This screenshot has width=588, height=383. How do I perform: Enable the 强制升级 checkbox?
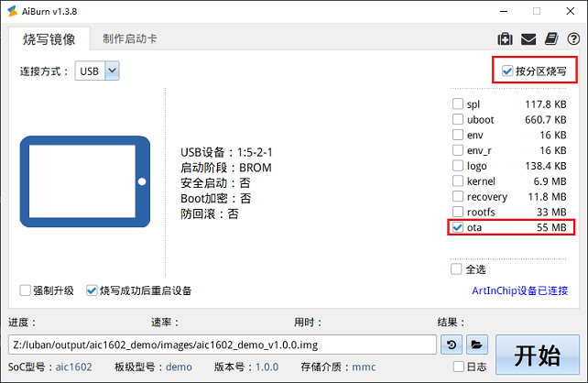tap(26, 290)
